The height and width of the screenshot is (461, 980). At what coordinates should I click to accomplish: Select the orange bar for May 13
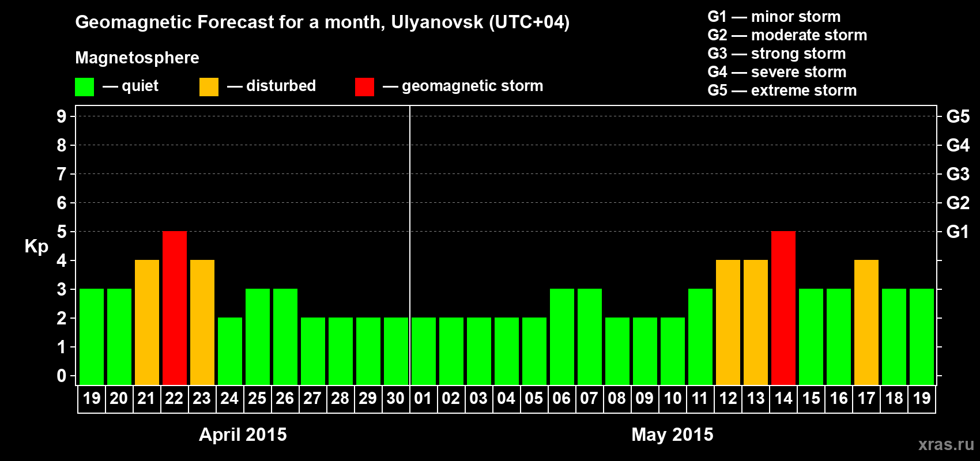tap(756, 323)
